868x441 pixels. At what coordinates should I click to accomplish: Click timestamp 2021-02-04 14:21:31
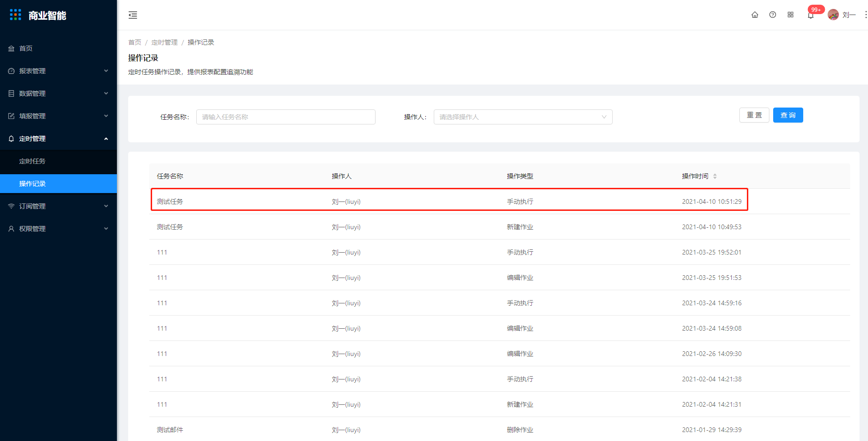pyautogui.click(x=712, y=404)
